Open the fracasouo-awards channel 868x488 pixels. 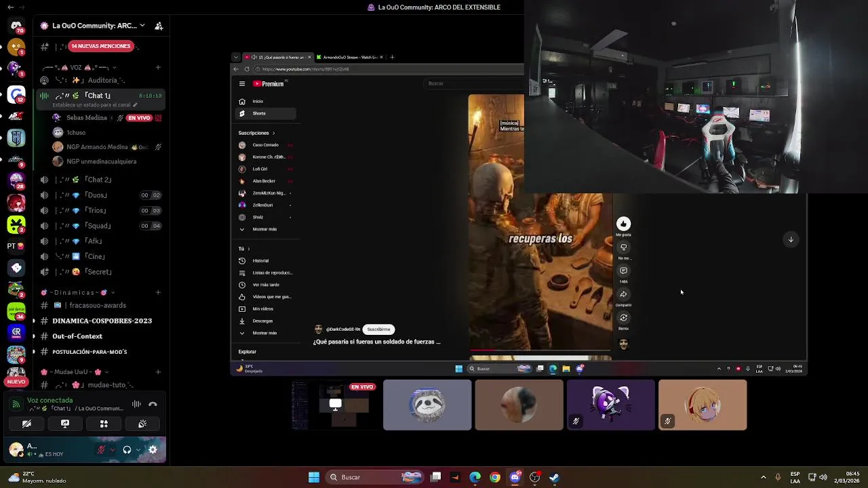coord(100,305)
